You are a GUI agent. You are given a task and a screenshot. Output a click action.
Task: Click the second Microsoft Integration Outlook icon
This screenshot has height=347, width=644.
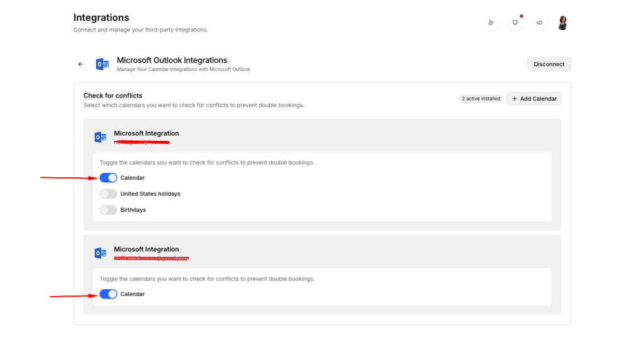100,253
